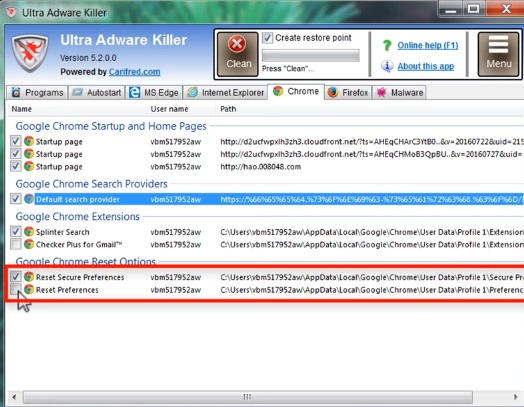Select the Default search provider row
Viewport: 524px width, 407px height.
point(266,199)
